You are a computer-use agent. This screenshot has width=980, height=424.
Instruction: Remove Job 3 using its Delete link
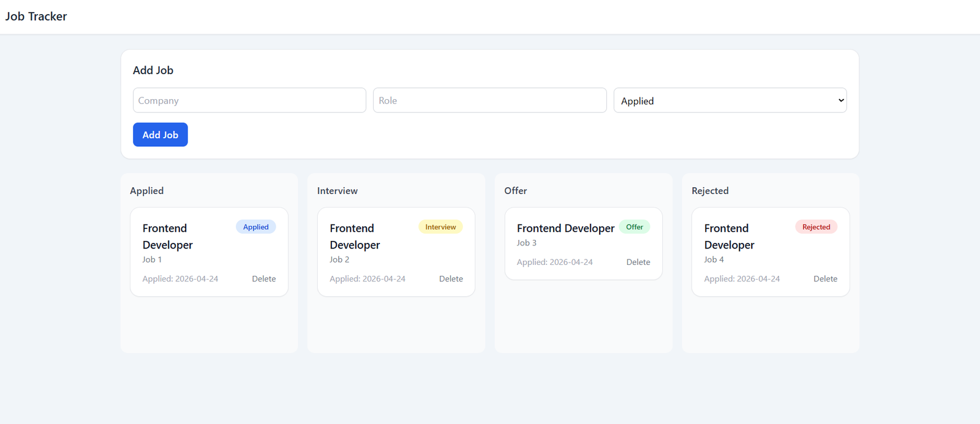(638, 262)
